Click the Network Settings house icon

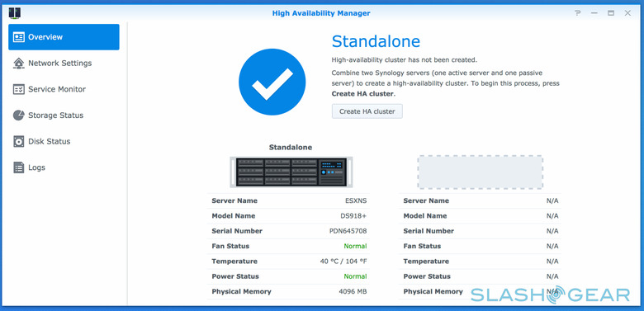click(18, 64)
